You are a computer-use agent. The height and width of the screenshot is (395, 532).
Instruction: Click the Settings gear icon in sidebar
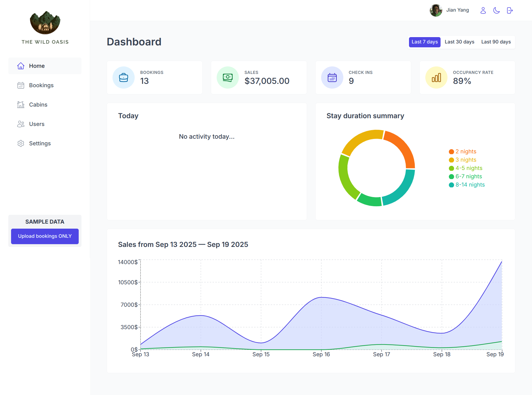(x=21, y=143)
